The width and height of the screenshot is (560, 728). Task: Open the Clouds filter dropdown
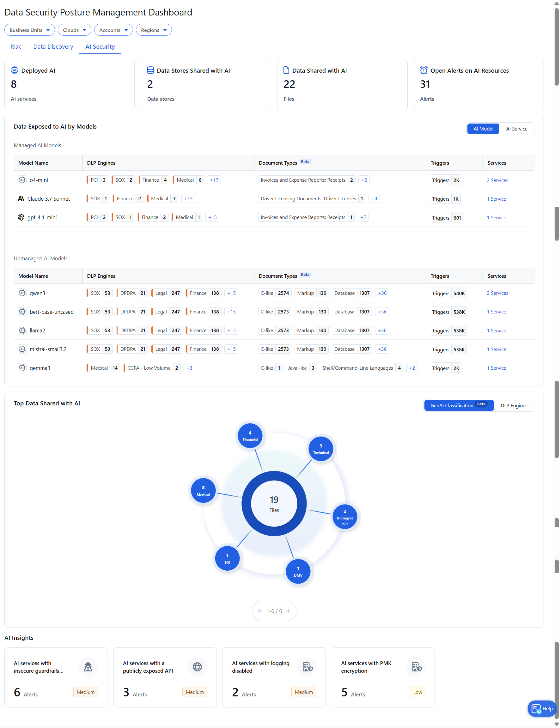[x=74, y=30]
